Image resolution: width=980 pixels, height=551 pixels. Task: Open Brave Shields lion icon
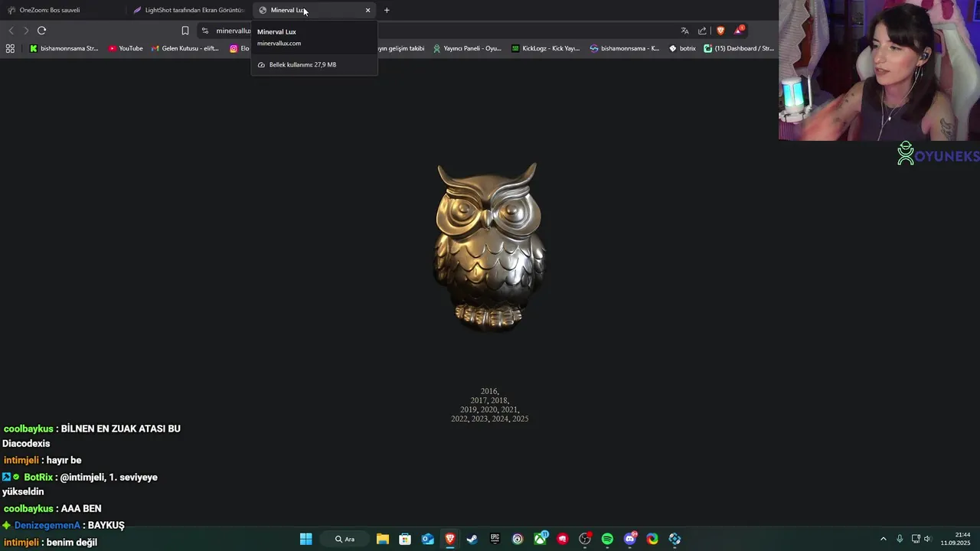(x=720, y=31)
